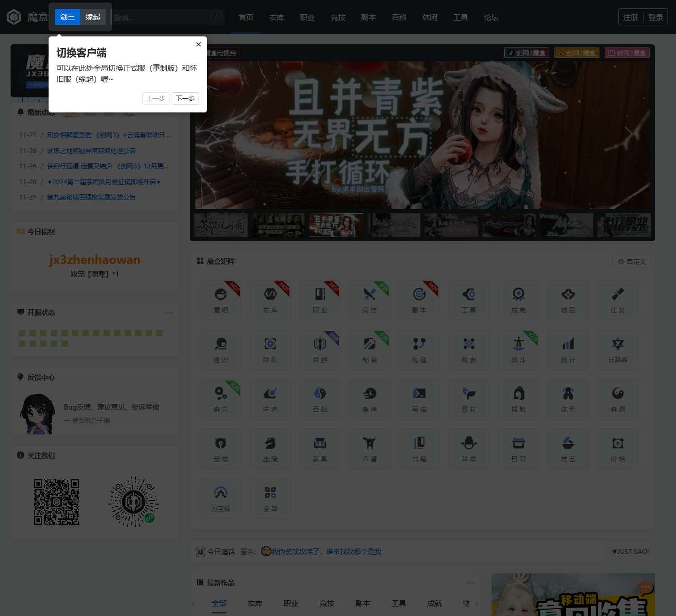
Task: Open the 急速 haste tile
Action: pos(370,399)
